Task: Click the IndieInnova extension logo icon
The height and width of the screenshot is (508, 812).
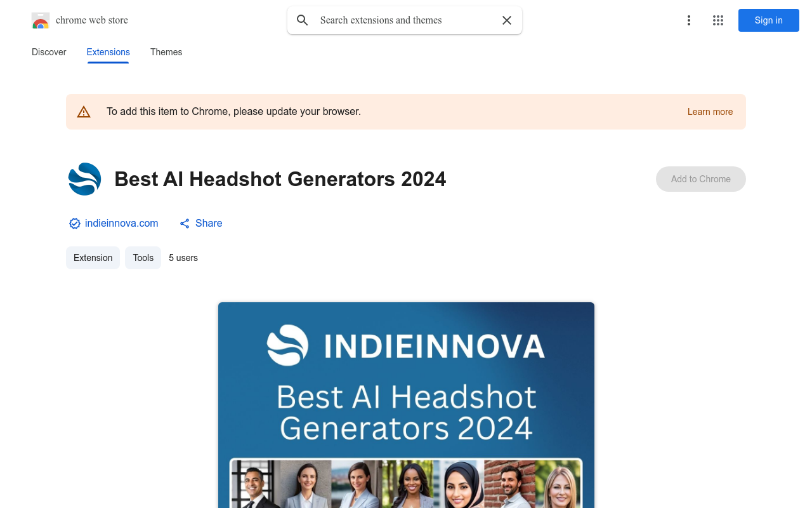Action: (85, 179)
